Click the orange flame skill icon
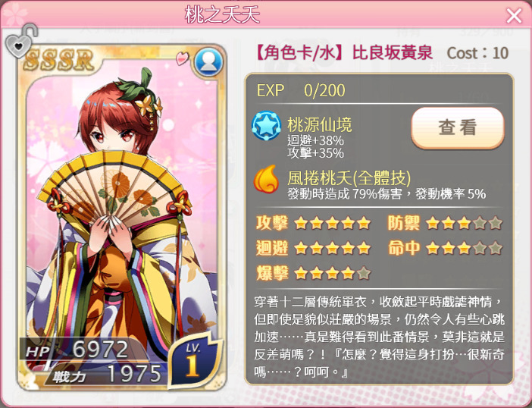Screen dimensions: 532x408 point(266,179)
